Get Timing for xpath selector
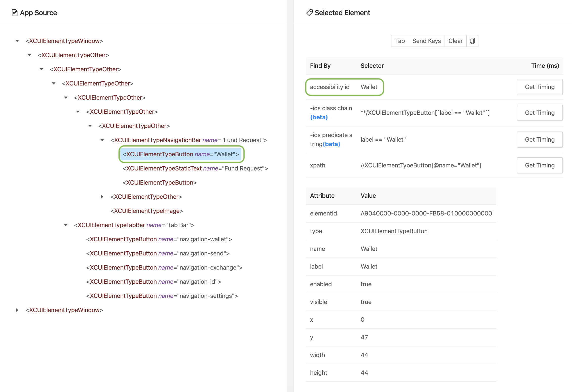 (539, 165)
